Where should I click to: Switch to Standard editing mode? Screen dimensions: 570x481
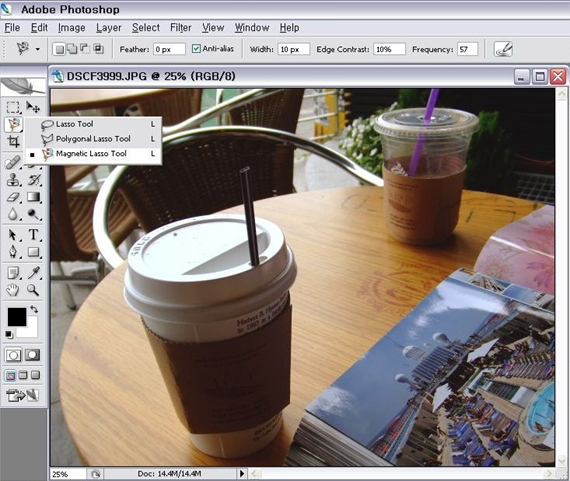point(13,355)
